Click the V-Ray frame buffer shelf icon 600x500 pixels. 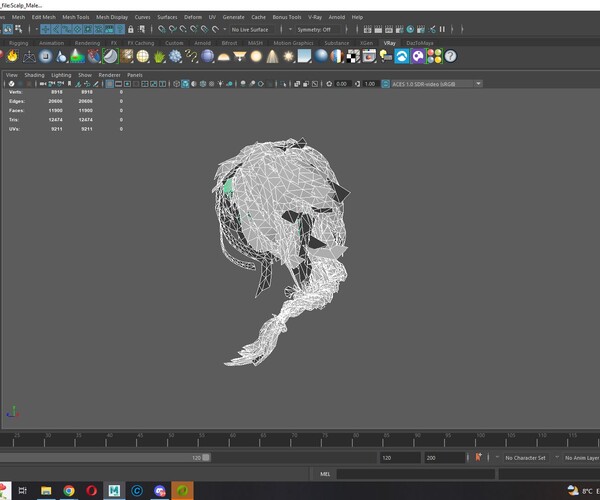coord(369,56)
